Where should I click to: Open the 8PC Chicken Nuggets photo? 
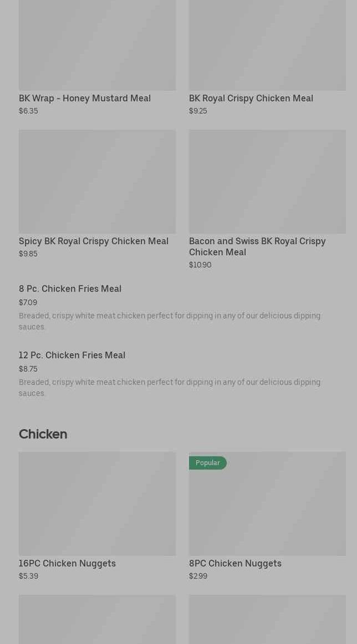coord(267,509)
